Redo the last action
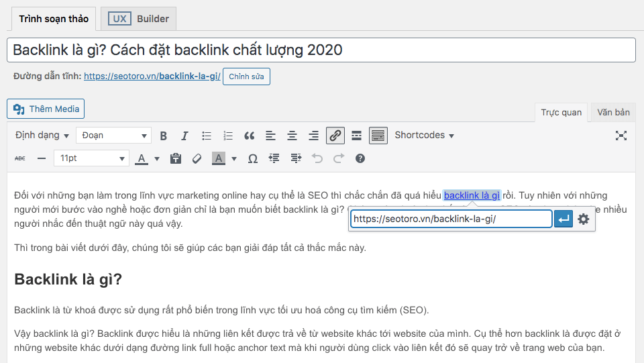Viewport: 644px width, 363px height. pos(338,158)
